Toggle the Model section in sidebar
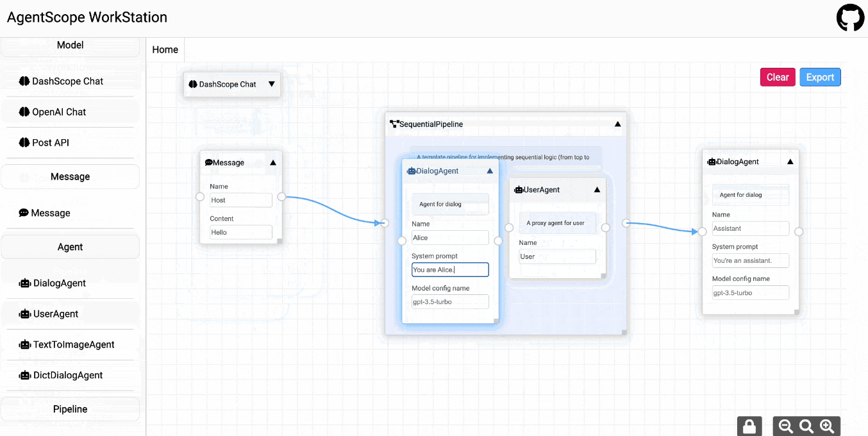 (x=71, y=46)
